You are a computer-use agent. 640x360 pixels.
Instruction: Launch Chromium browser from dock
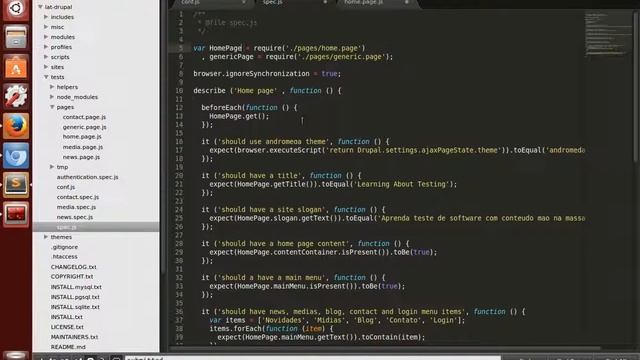(16, 156)
